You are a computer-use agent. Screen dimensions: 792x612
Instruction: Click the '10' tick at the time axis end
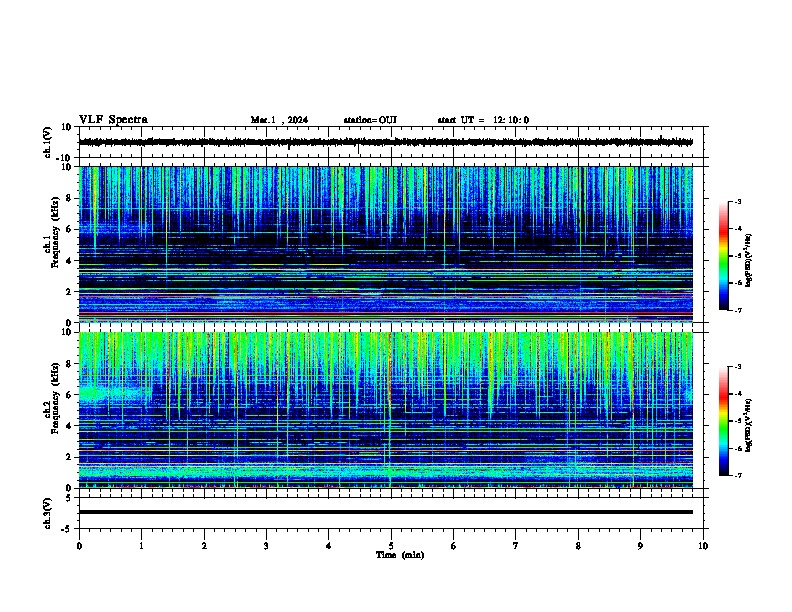tap(703, 546)
